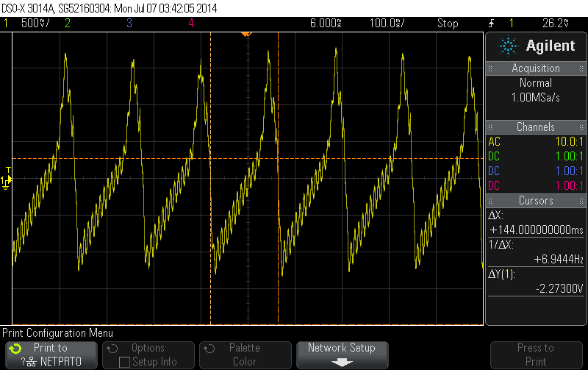Click the channel 1 ground reference marker
588x370 pixels.
(x=6, y=182)
